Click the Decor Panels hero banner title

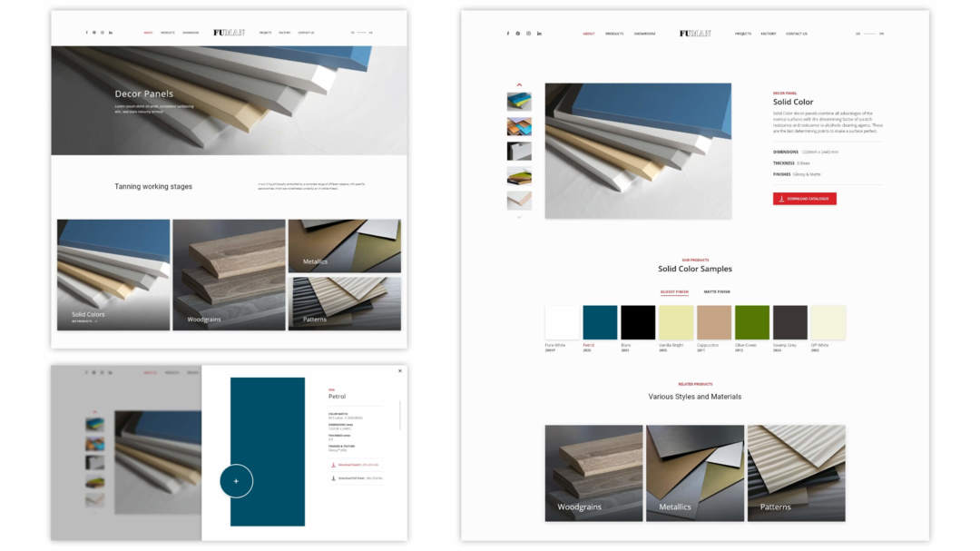143,93
